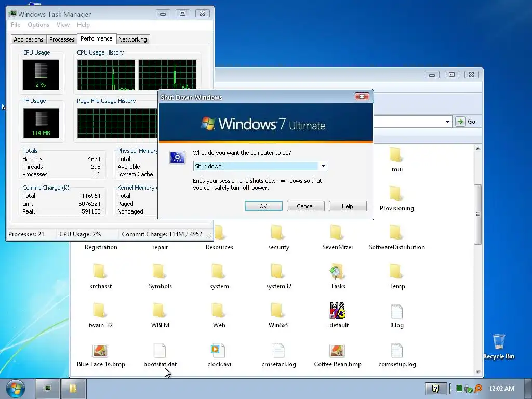Expand the Explorer address bar dropdown

point(447,122)
